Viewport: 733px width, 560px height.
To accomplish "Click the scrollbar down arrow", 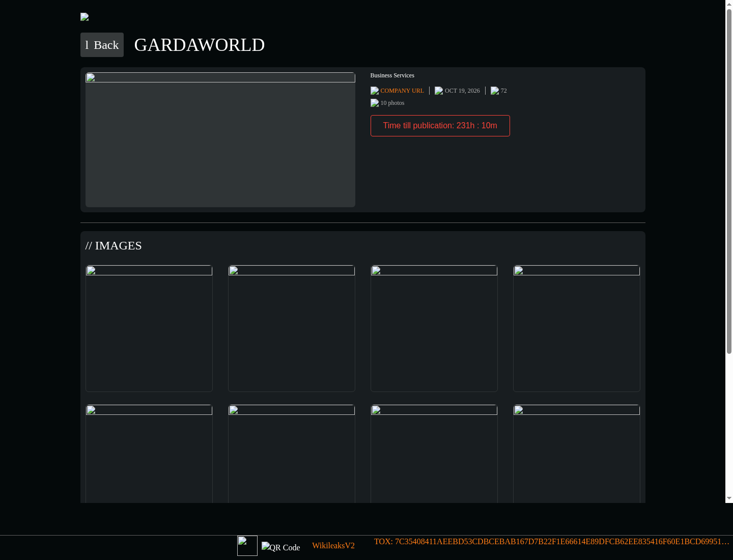I will click(729, 498).
